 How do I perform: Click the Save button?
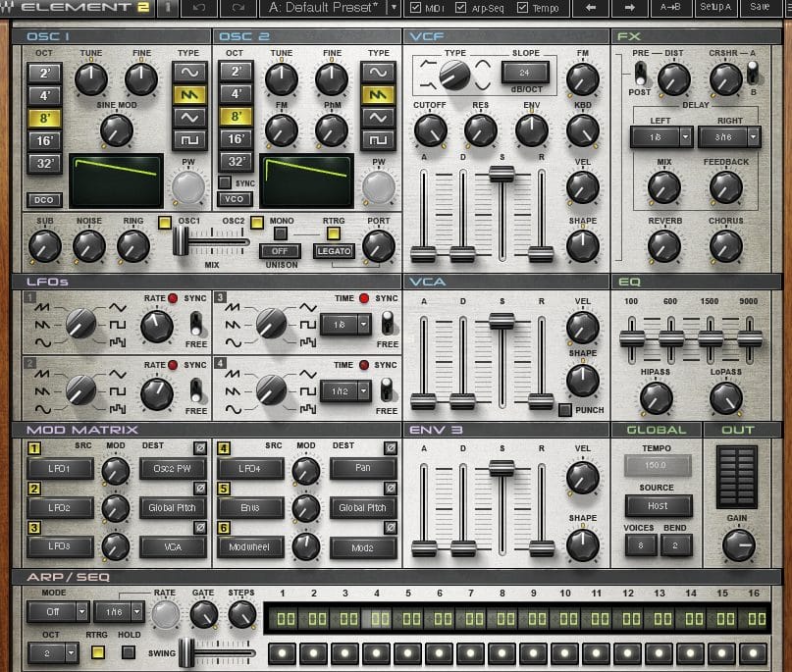pos(760,8)
